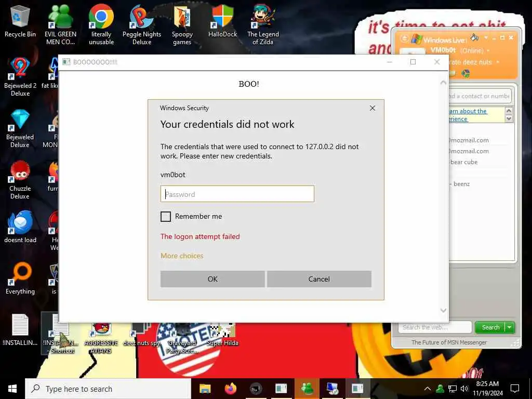532x399 pixels.
Task: Click the Windows Start button
Action: pyautogui.click(x=12, y=389)
